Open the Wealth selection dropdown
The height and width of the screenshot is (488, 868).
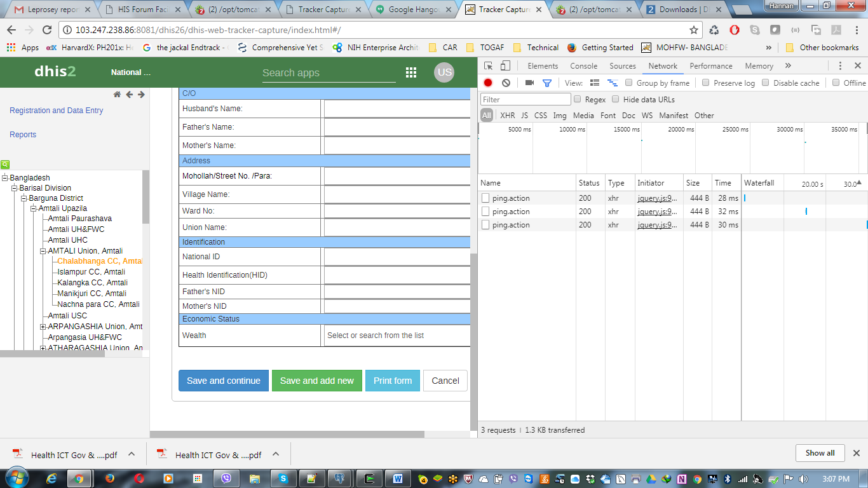coord(397,335)
